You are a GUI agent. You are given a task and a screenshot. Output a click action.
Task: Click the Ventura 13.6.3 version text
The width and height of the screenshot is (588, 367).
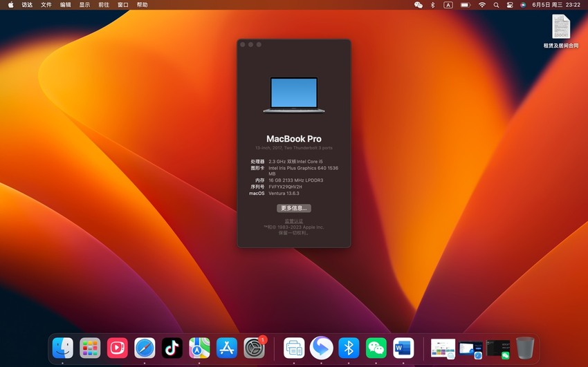(284, 194)
